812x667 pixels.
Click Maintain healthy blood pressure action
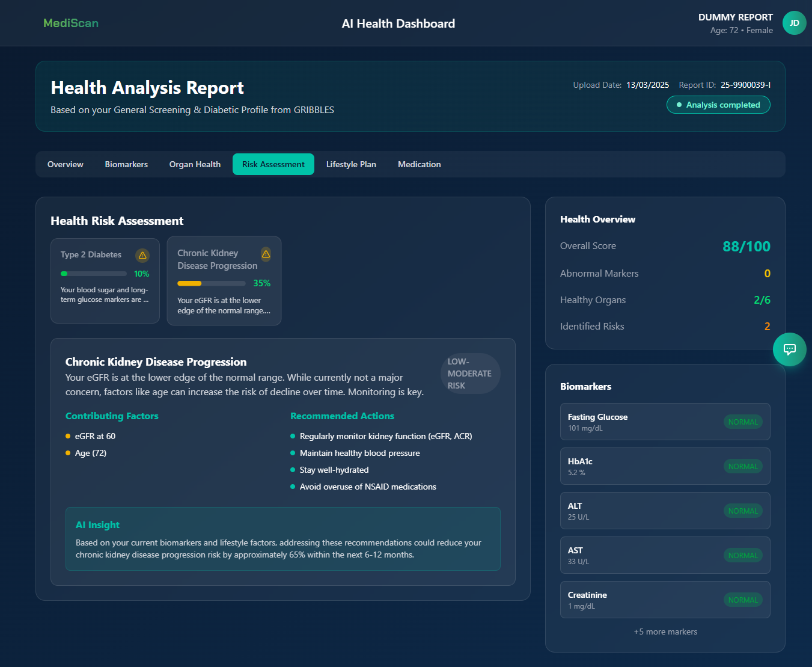(x=360, y=453)
